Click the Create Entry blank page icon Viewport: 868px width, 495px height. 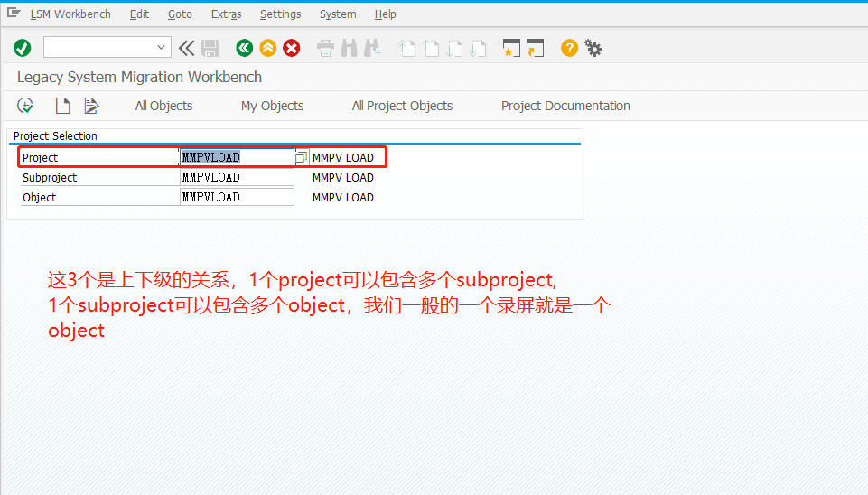(62, 105)
